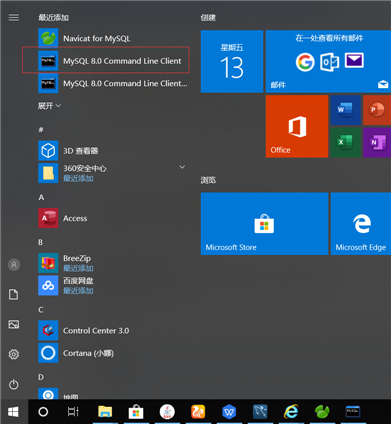The height and width of the screenshot is (424, 391).
Task: Click the Windows Start button
Action: [x=13, y=412]
